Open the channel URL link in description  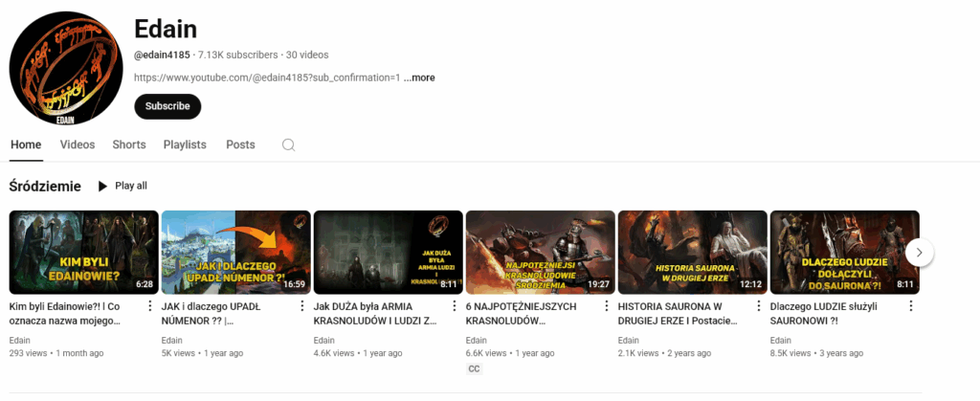[268, 78]
